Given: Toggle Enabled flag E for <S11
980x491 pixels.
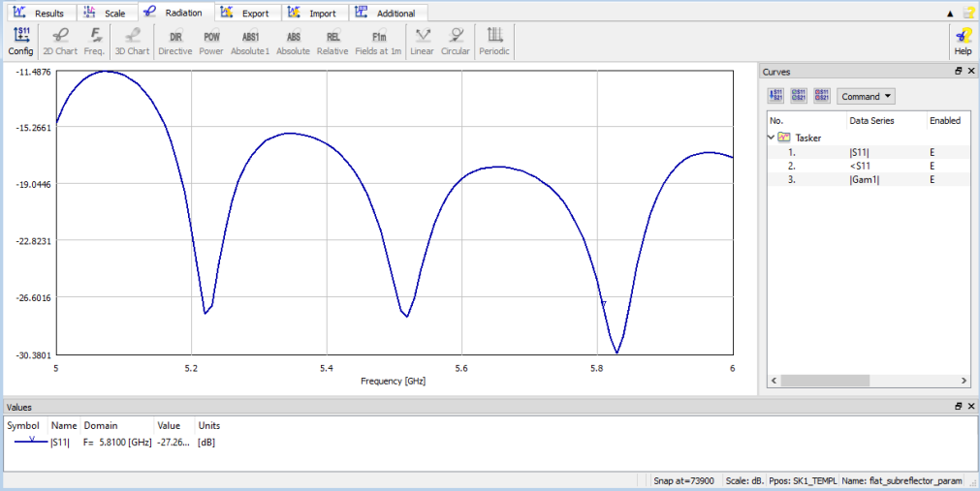Looking at the screenshot, I should pos(932,166).
